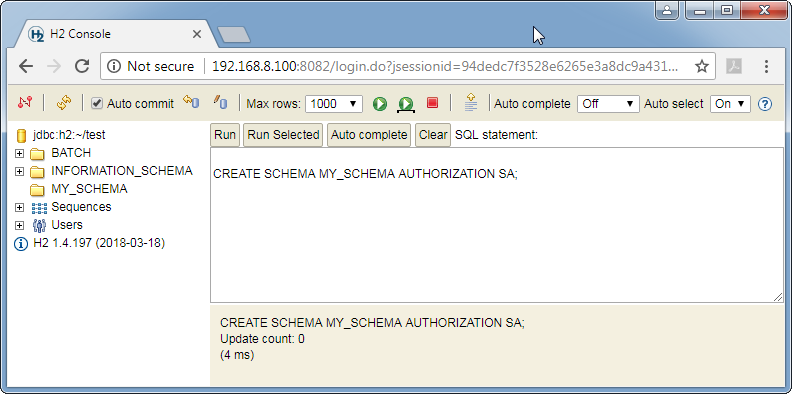
Task: Click the Rollback icon
Action: tap(191, 102)
